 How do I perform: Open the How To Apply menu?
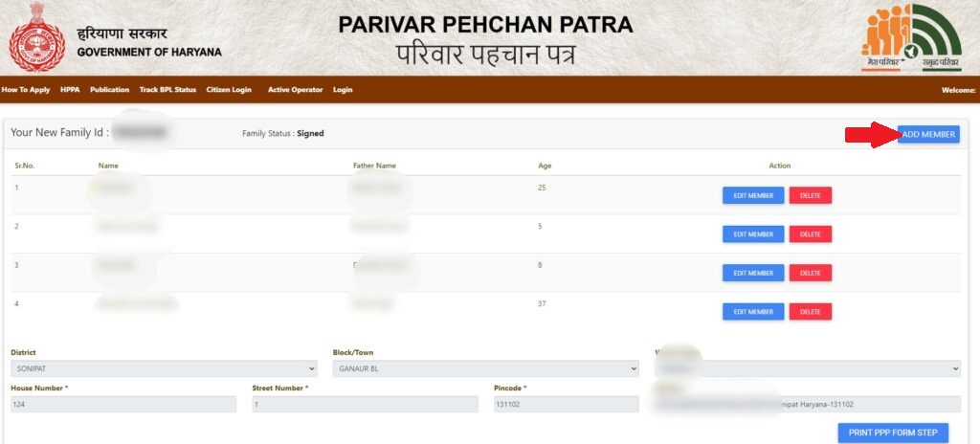pyautogui.click(x=26, y=90)
